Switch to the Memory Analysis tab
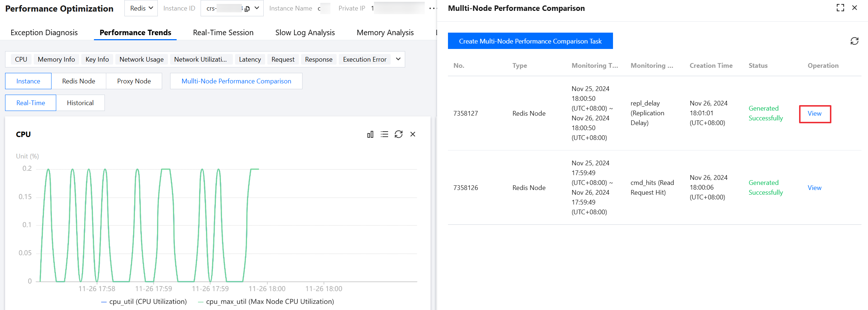 click(x=385, y=33)
